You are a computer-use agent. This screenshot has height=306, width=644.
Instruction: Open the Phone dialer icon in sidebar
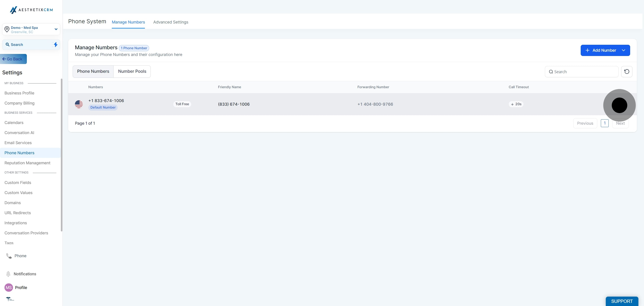(9, 256)
